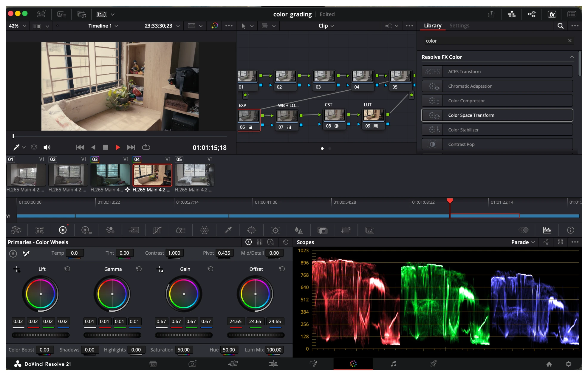588x376 pixels.
Task: Switch to the Fusion page
Action: [313, 364]
